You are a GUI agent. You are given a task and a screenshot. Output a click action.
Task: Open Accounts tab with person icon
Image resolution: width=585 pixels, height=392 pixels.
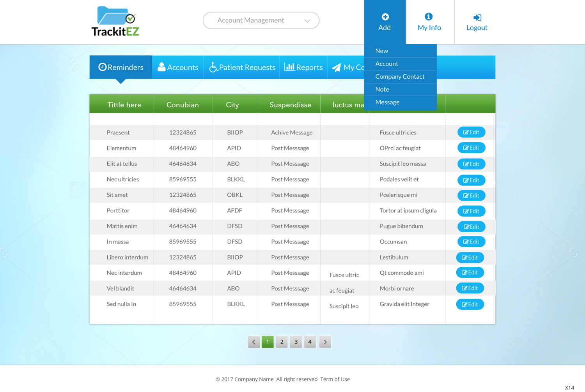pos(178,67)
